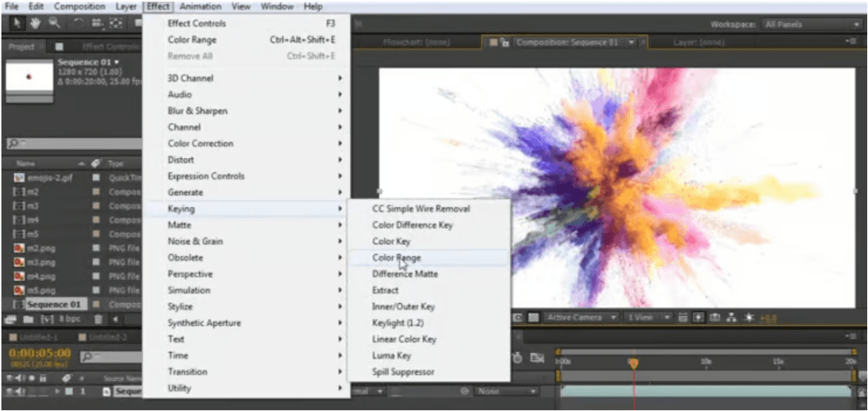Click the interpret footage icon in Project panel
Image resolution: width=868 pixels, height=411 pixels.
[10, 319]
